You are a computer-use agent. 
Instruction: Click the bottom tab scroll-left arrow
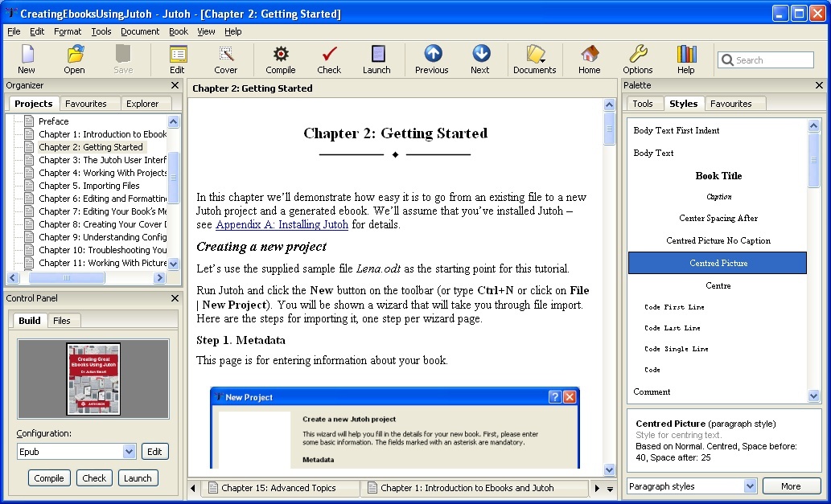tap(193, 488)
